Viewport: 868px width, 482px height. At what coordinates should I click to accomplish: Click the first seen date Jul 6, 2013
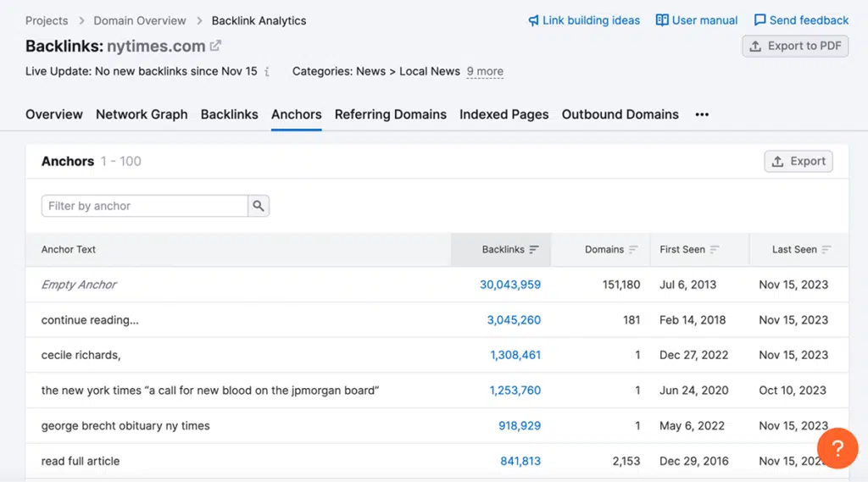pos(687,285)
